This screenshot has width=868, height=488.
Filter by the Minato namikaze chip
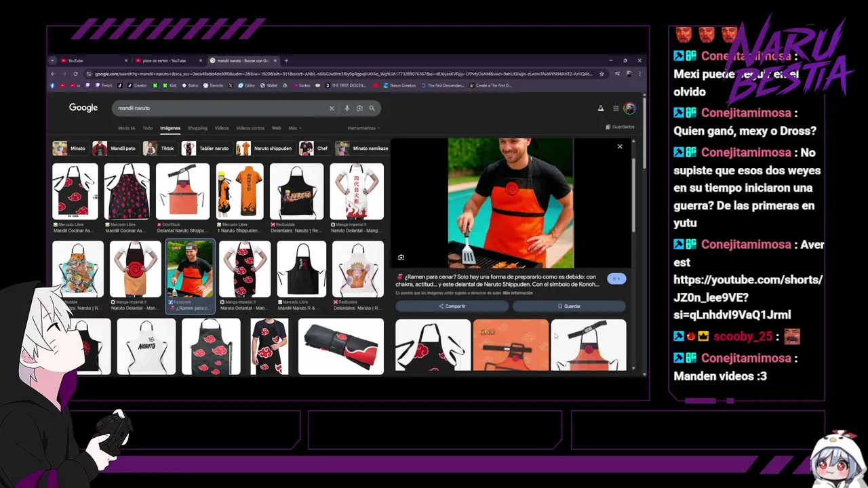tap(363, 148)
